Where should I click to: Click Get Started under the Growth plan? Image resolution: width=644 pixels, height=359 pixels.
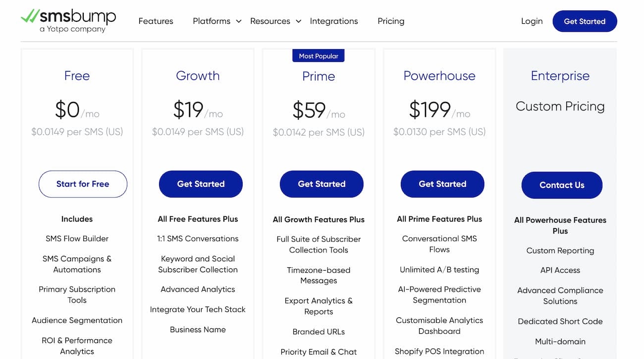pos(201,184)
